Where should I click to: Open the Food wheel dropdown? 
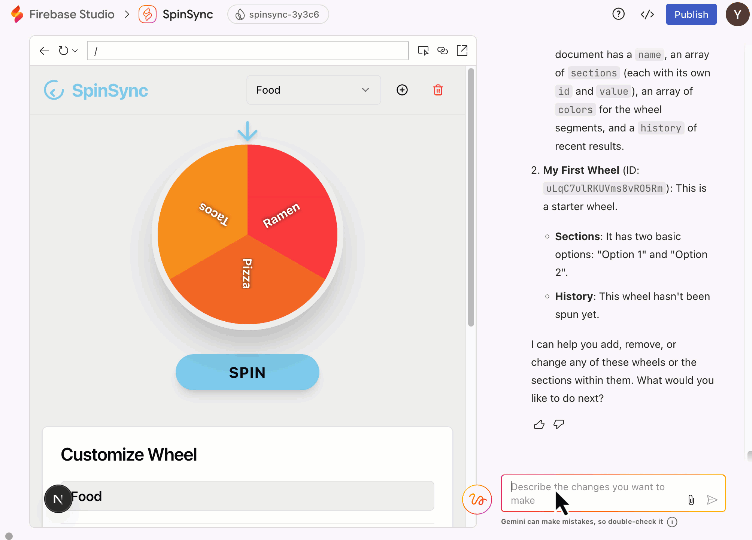click(313, 90)
